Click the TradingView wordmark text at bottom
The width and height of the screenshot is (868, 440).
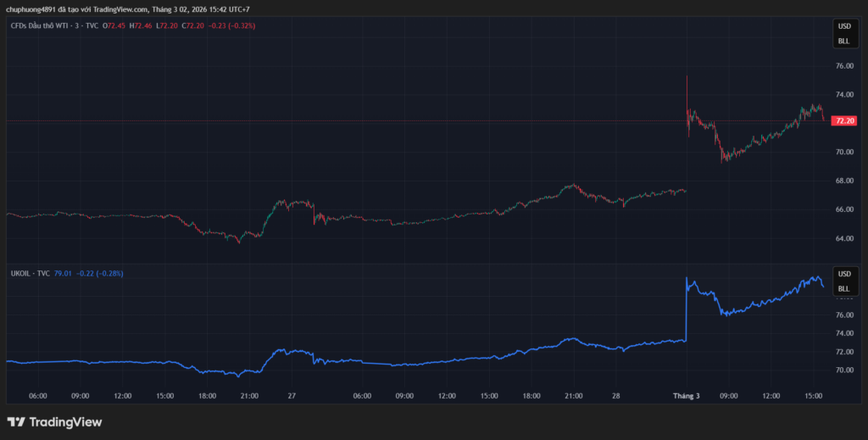[x=65, y=421]
